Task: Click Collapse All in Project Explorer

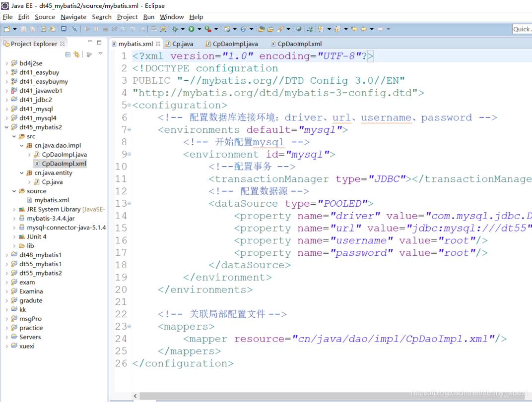Action: click(x=67, y=55)
